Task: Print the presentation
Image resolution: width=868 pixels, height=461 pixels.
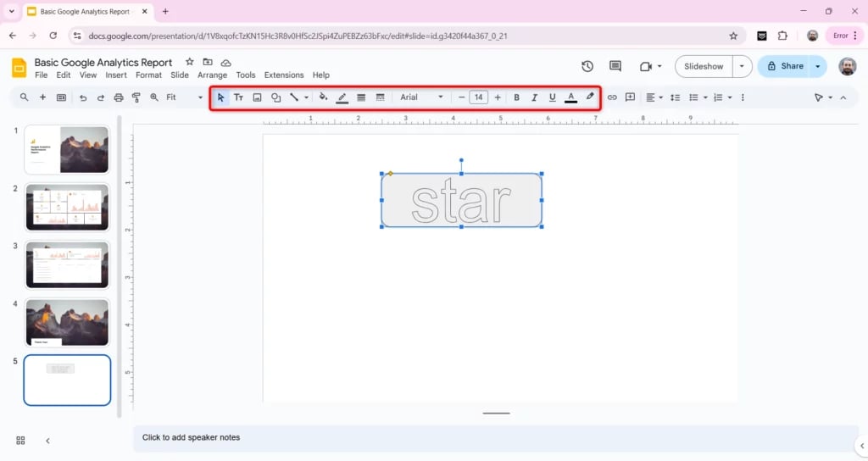Action: pyautogui.click(x=119, y=97)
